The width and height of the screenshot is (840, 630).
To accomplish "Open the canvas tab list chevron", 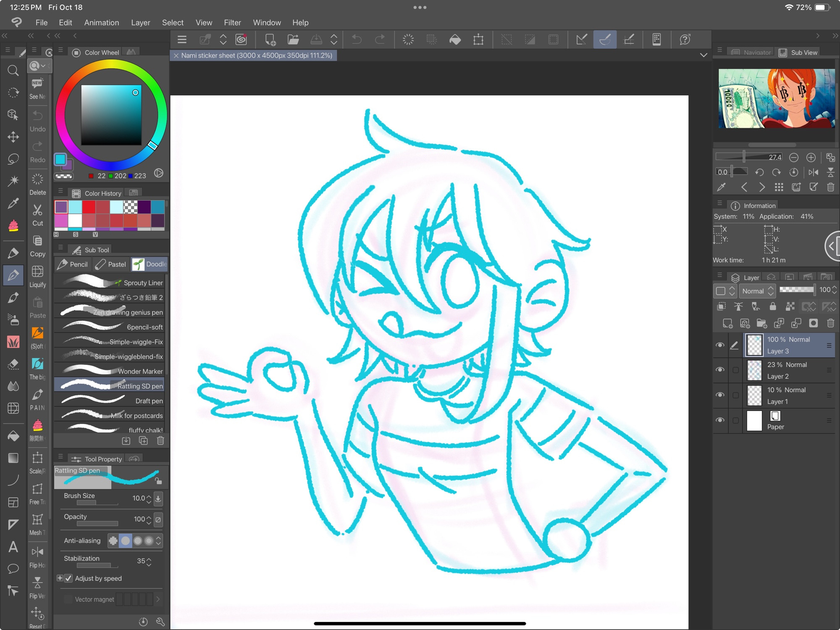I will (703, 55).
